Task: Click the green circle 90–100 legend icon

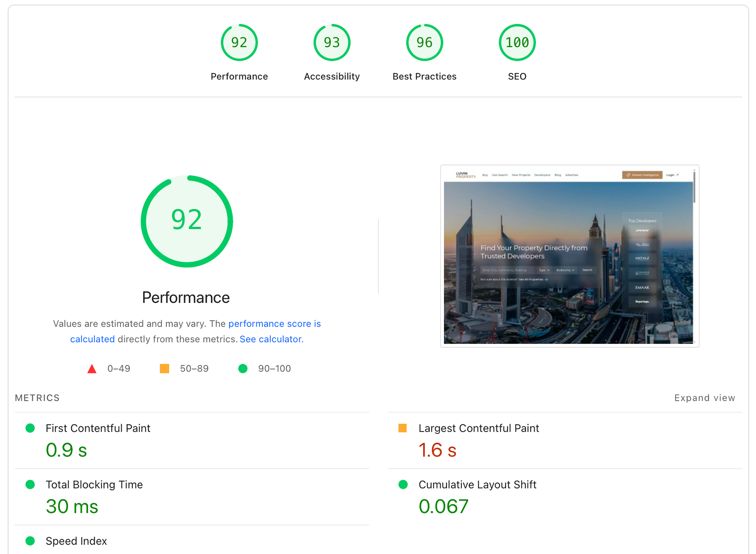Action: pyautogui.click(x=243, y=369)
